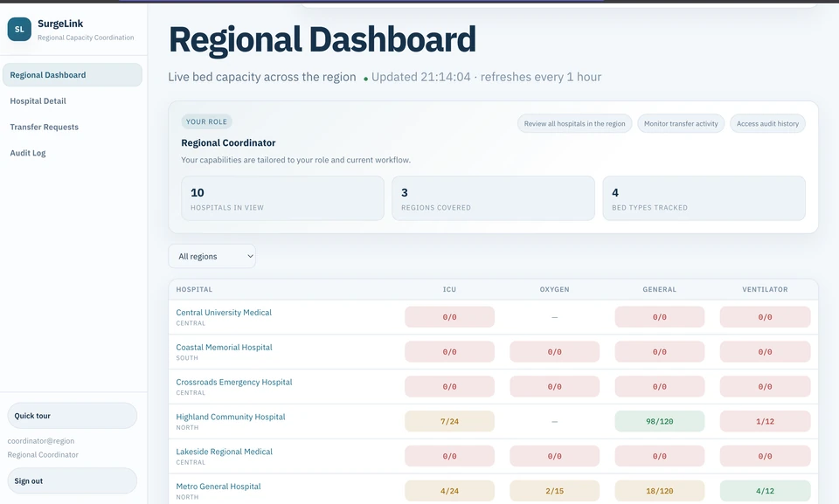
Task: Click Central University Medical General cell 0/0
Action: pyautogui.click(x=660, y=317)
